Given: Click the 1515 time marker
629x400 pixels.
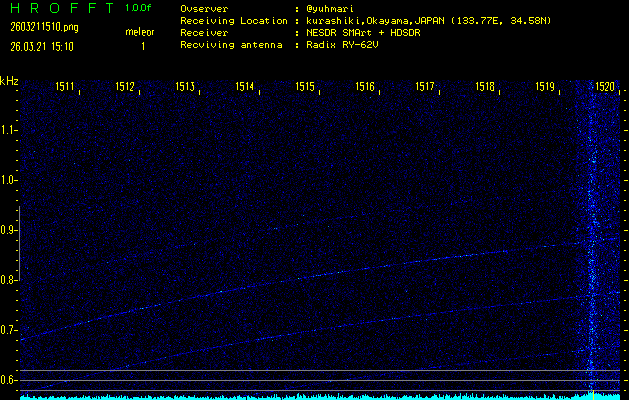Looking at the screenshot, I should pos(305,87).
